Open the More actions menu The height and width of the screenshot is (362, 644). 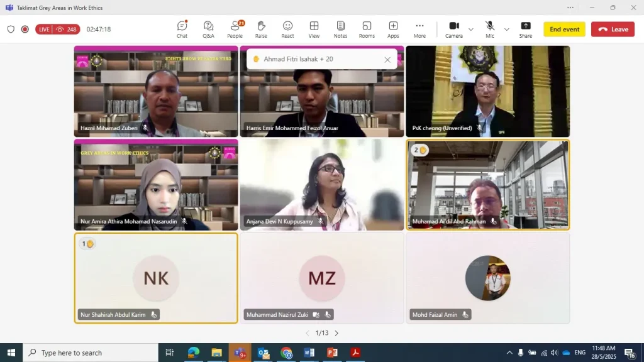point(419,29)
